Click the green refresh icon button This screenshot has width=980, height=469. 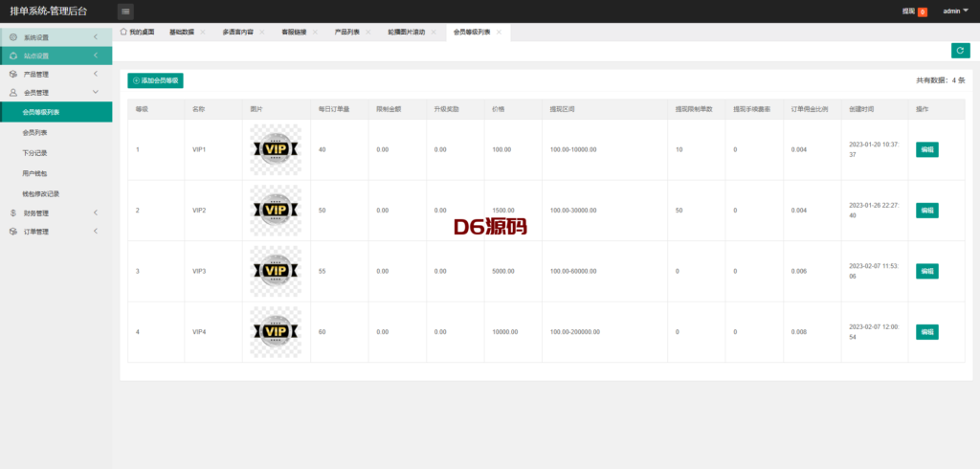(960, 51)
